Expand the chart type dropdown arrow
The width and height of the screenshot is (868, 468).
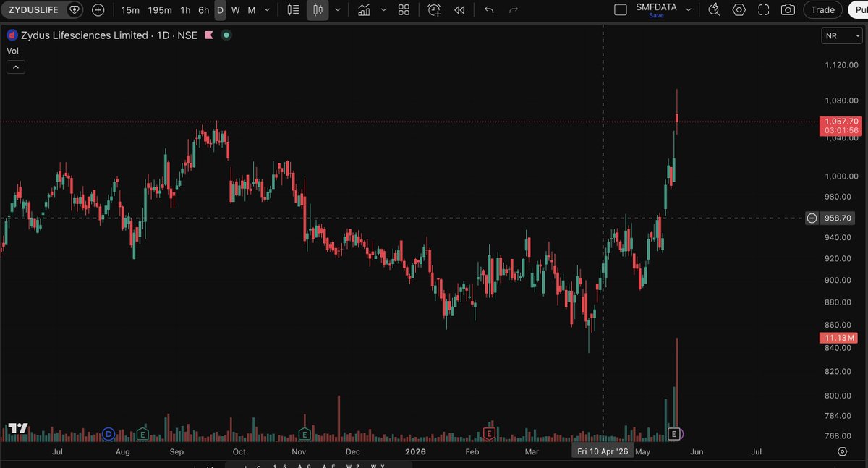pos(338,10)
